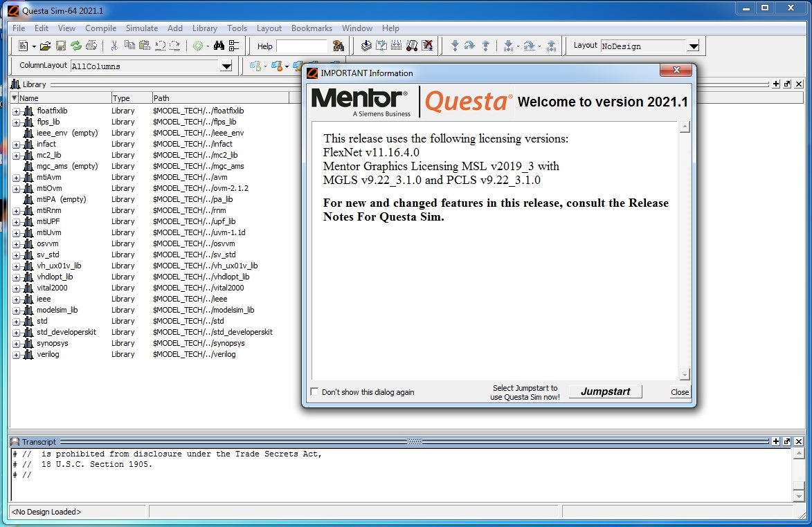Click the <No Design Loaded> status text

tap(46, 512)
